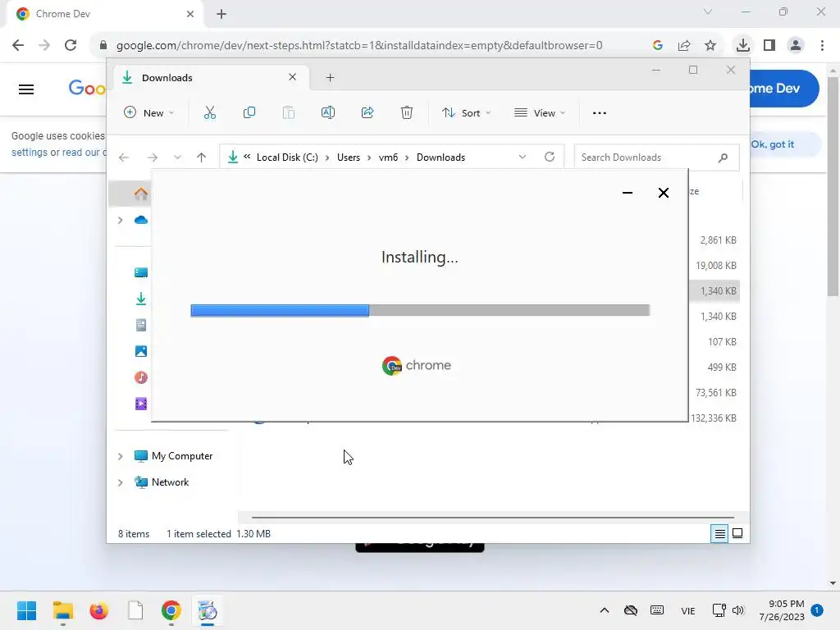The height and width of the screenshot is (630, 840).
Task: Select the Downloads Explorer tab
Action: (x=209, y=78)
